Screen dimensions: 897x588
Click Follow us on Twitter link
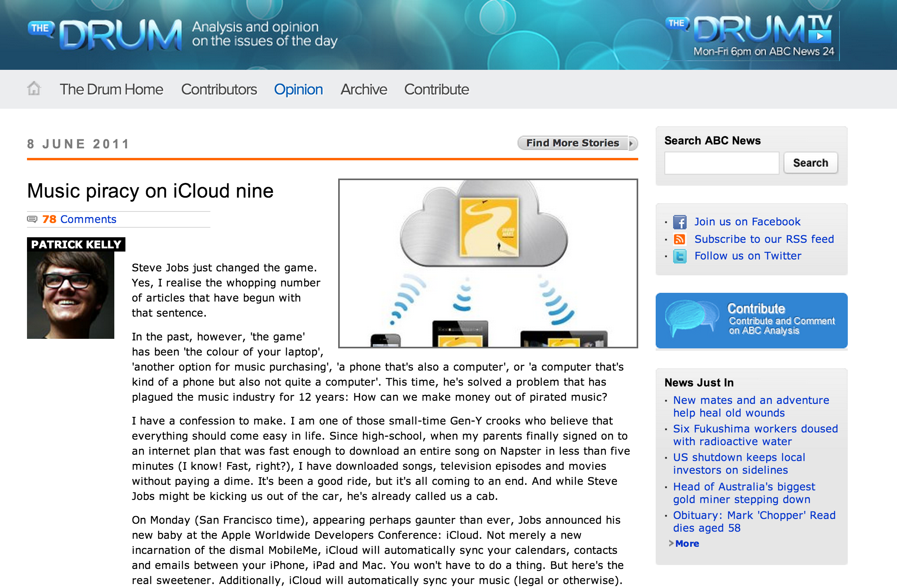(748, 256)
